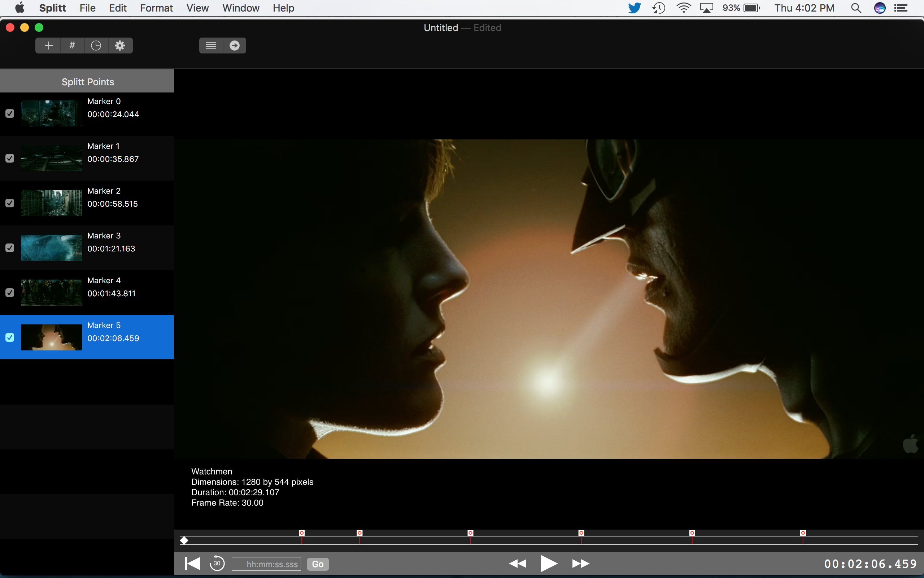Open the Window menu

[x=240, y=8]
